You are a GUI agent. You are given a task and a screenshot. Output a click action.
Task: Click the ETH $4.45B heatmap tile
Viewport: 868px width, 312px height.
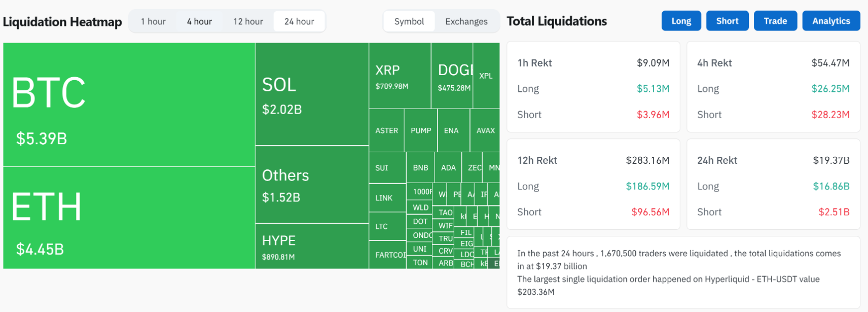pos(129,218)
